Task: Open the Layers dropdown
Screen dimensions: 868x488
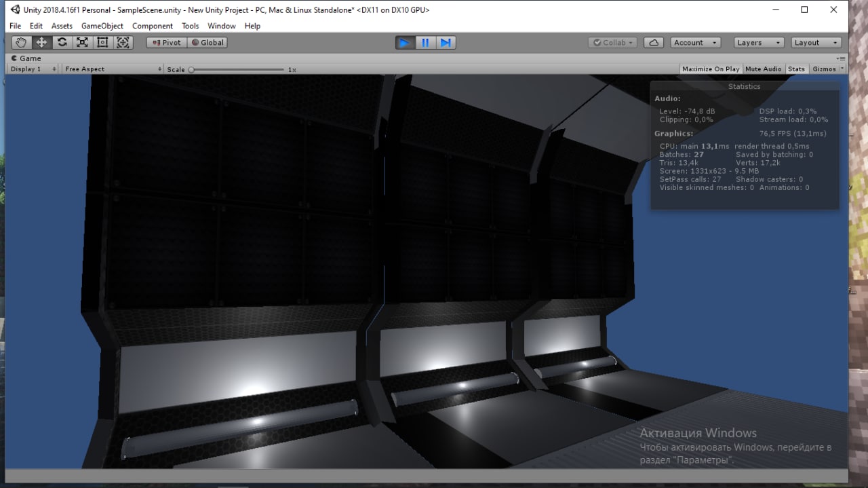Action: 759,42
